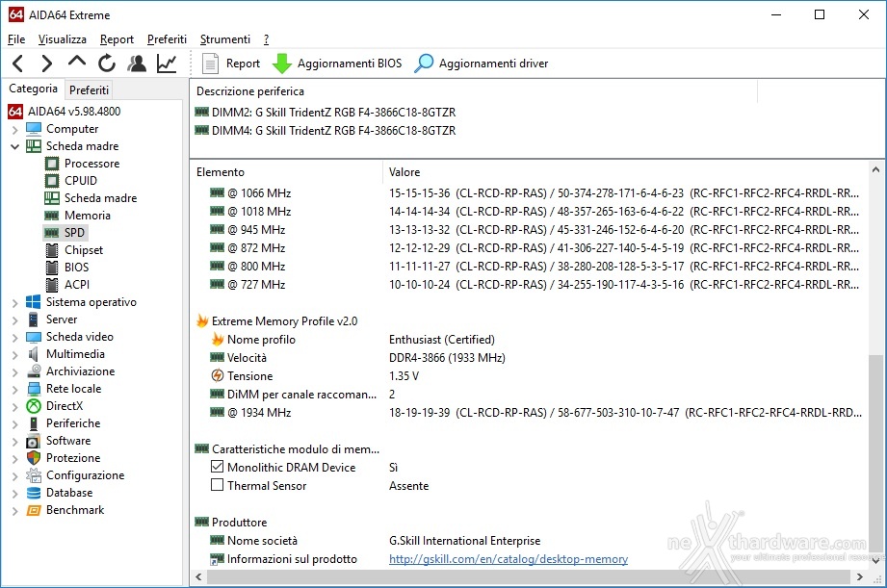This screenshot has height=588, width=887.
Task: Click the Sistema operativo Windows logo icon
Action: tap(34, 302)
